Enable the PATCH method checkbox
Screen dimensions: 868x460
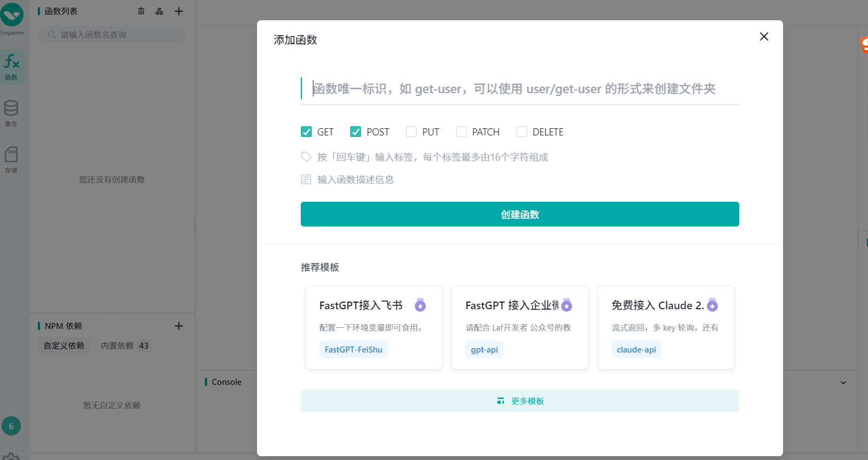coord(461,132)
